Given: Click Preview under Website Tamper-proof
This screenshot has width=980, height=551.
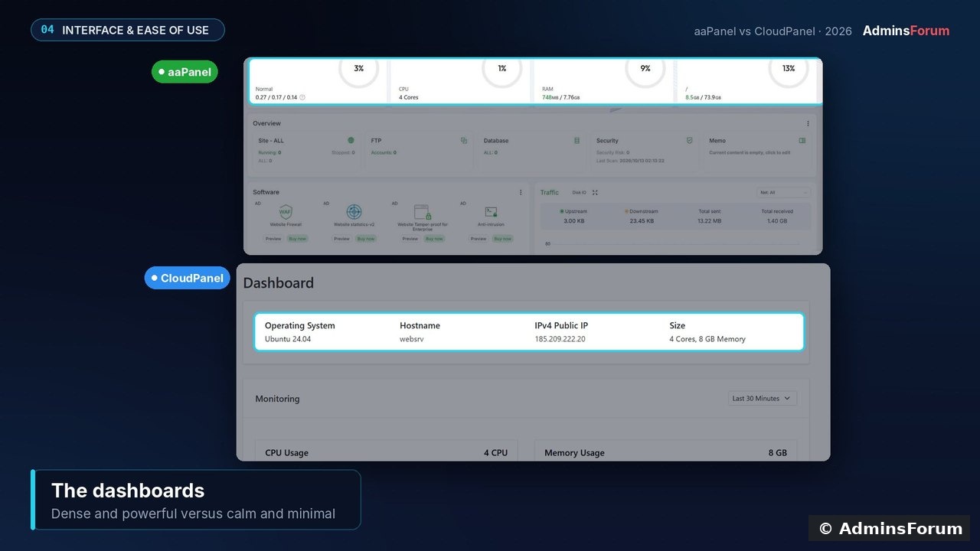Looking at the screenshot, I should click(x=410, y=239).
